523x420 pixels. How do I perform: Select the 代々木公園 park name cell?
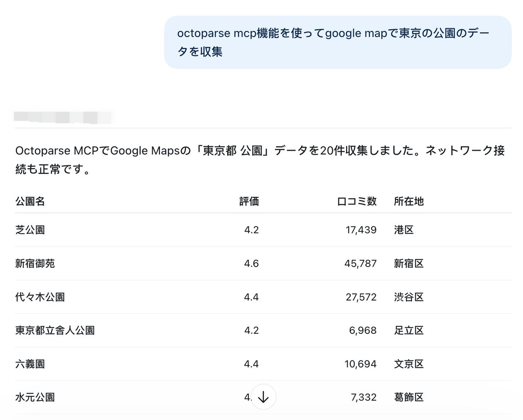40,297
